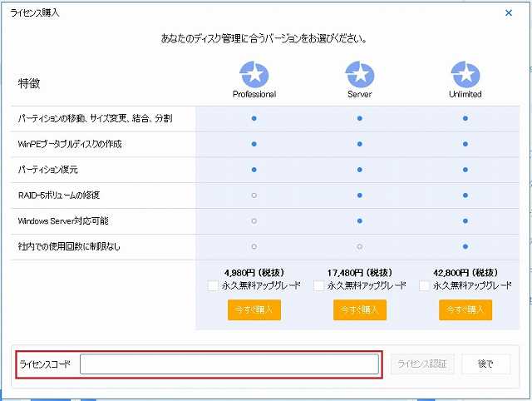The height and width of the screenshot is (401, 532).
Task: Check 永久無料アップグレード under 17,480円 Server
Action: pos(318,285)
